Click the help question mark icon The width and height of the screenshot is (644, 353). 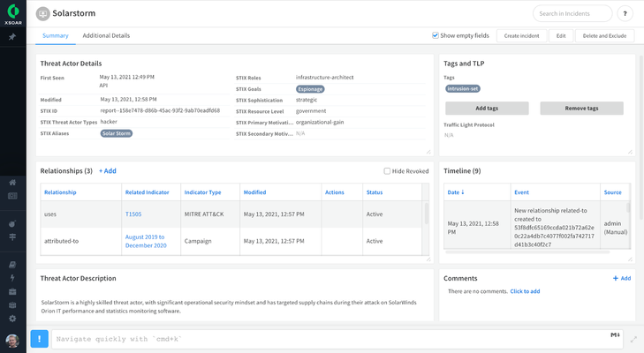pos(625,14)
